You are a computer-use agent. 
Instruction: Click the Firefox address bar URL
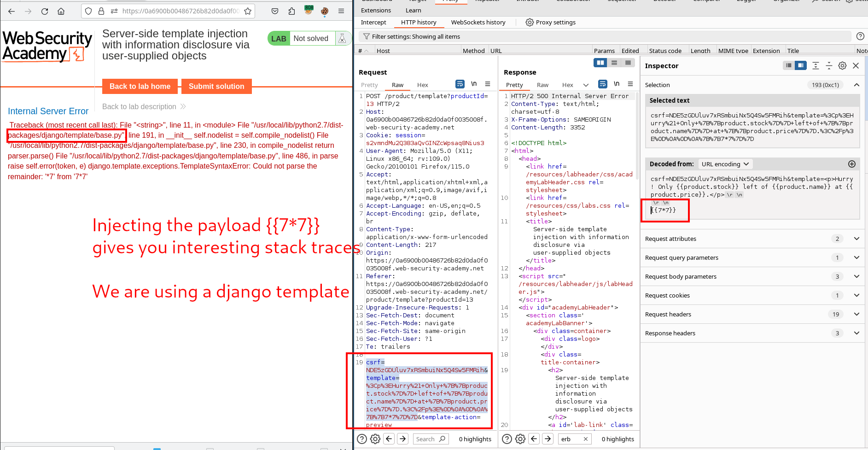pos(181,11)
